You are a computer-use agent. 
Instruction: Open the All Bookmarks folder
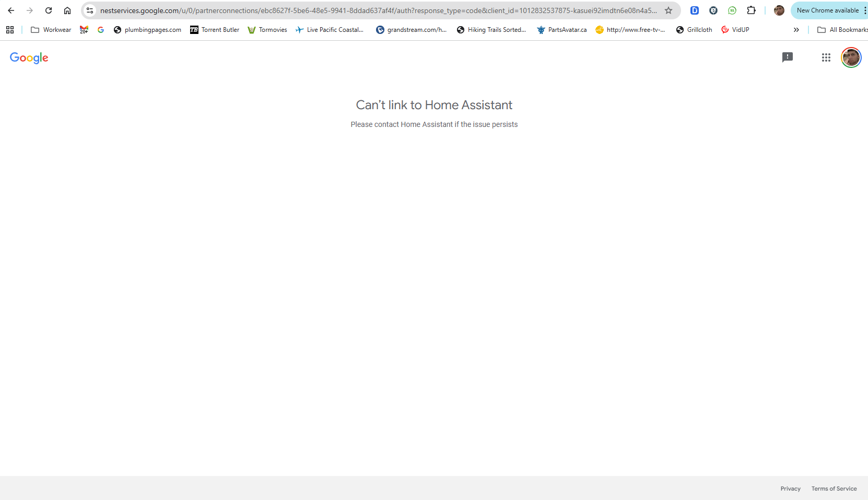click(842, 30)
